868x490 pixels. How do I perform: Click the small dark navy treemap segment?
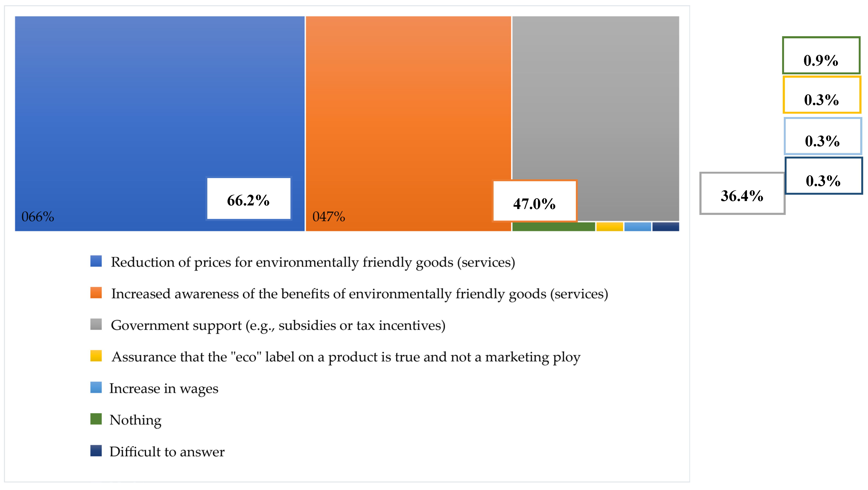pos(666,227)
